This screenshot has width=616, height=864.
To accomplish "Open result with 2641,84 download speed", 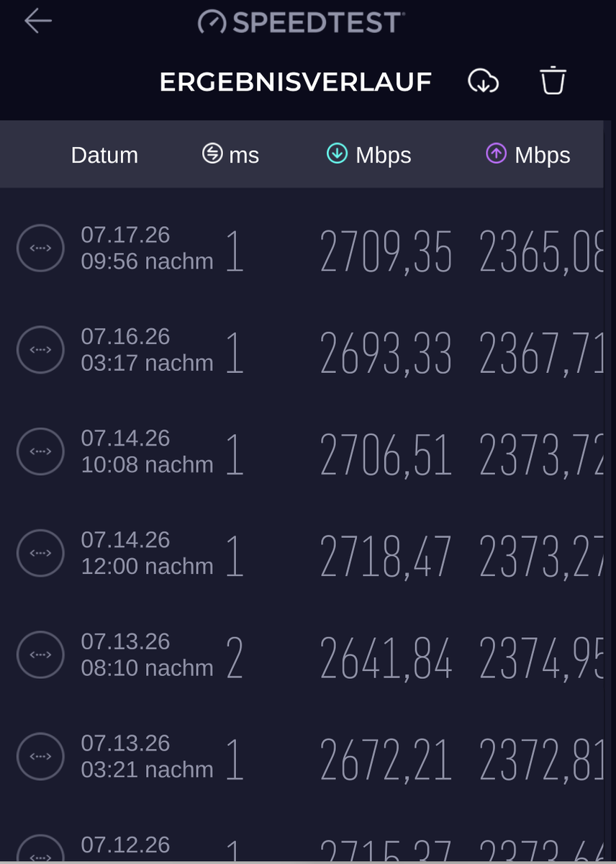I will (x=308, y=654).
